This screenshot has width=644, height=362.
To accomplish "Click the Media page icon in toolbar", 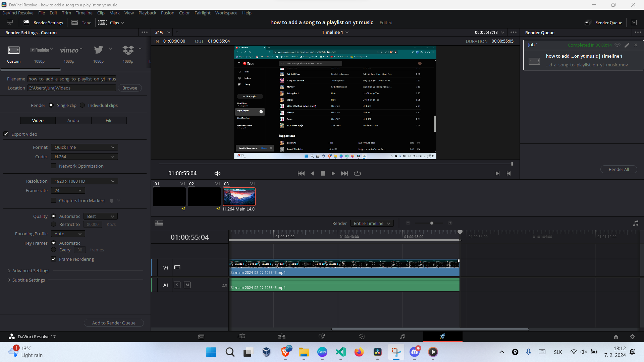I will tap(201, 337).
